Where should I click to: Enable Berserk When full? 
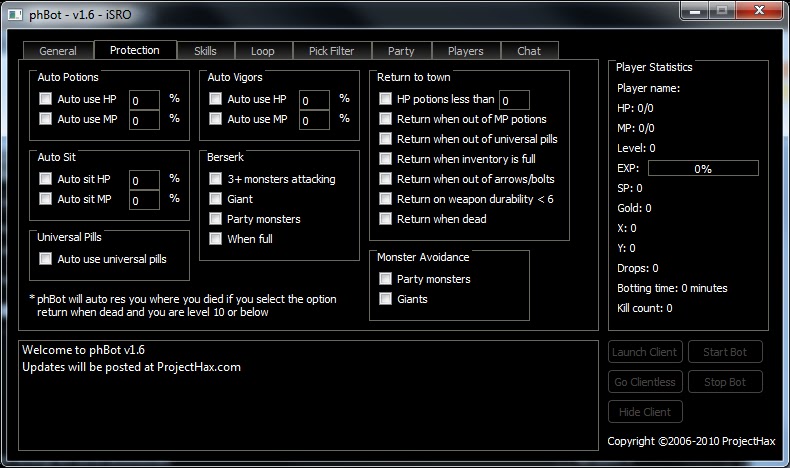click(215, 238)
